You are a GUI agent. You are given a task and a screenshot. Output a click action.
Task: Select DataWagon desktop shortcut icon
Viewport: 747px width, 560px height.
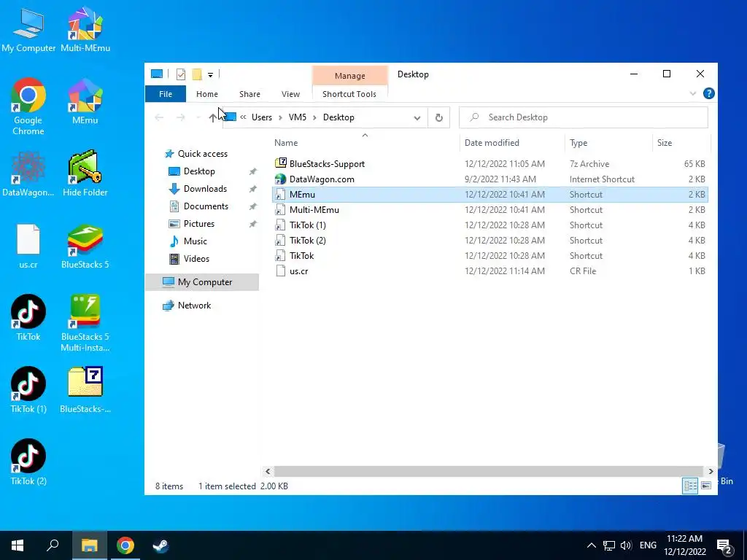tap(28, 174)
